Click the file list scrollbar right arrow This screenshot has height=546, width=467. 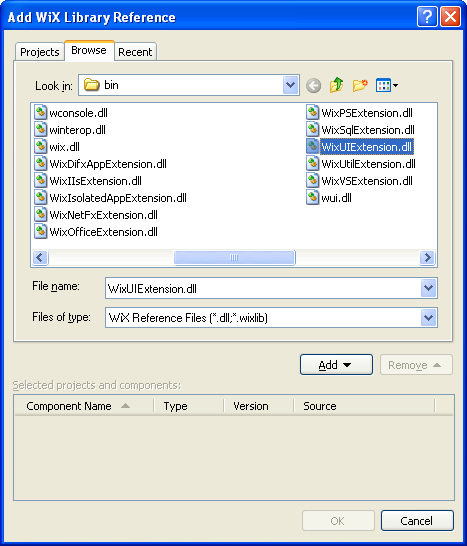point(427,258)
